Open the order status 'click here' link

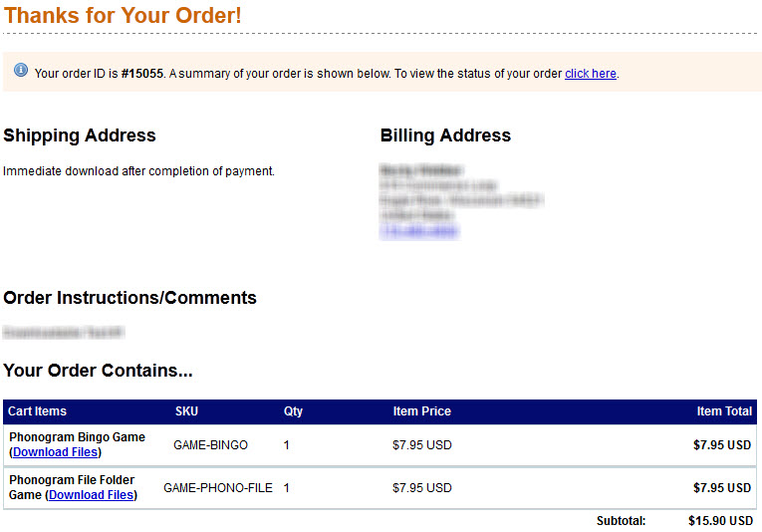(x=591, y=74)
